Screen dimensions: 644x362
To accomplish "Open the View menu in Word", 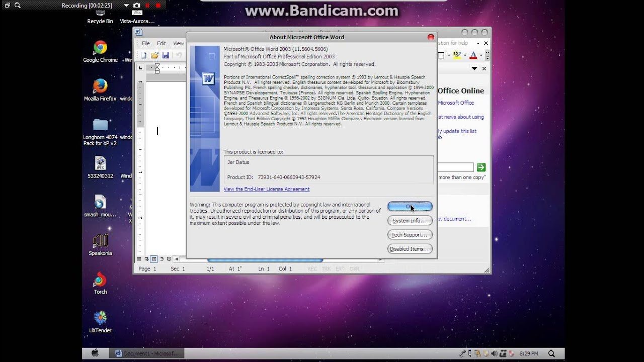I will [178, 44].
